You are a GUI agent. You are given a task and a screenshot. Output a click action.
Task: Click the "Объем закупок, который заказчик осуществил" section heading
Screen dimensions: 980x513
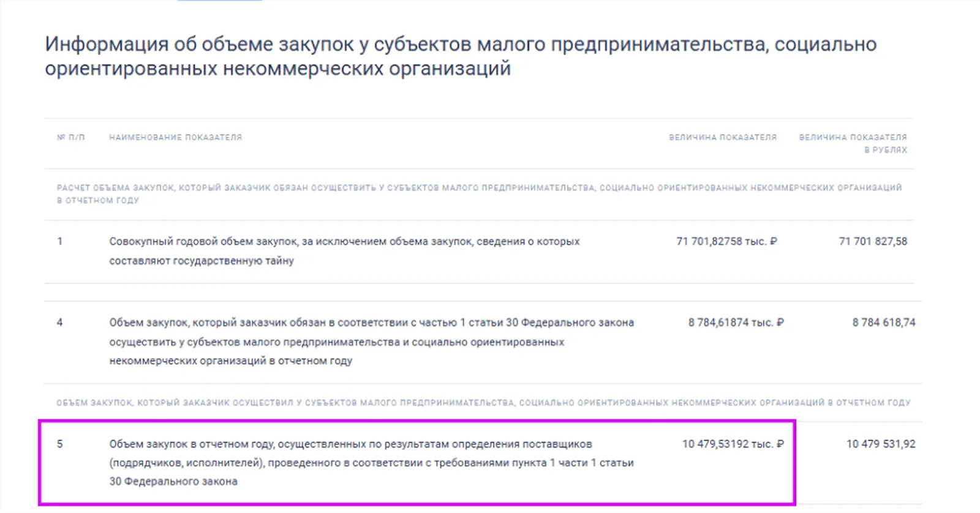[x=483, y=402]
